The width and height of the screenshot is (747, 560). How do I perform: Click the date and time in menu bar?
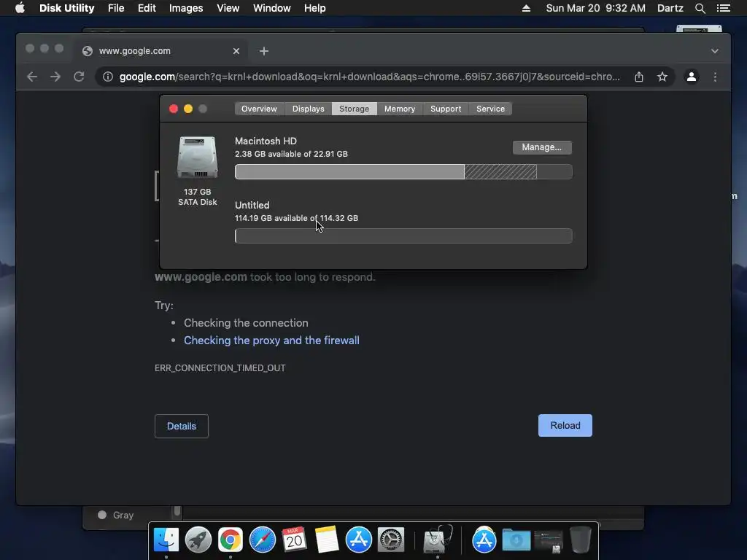[595, 8]
